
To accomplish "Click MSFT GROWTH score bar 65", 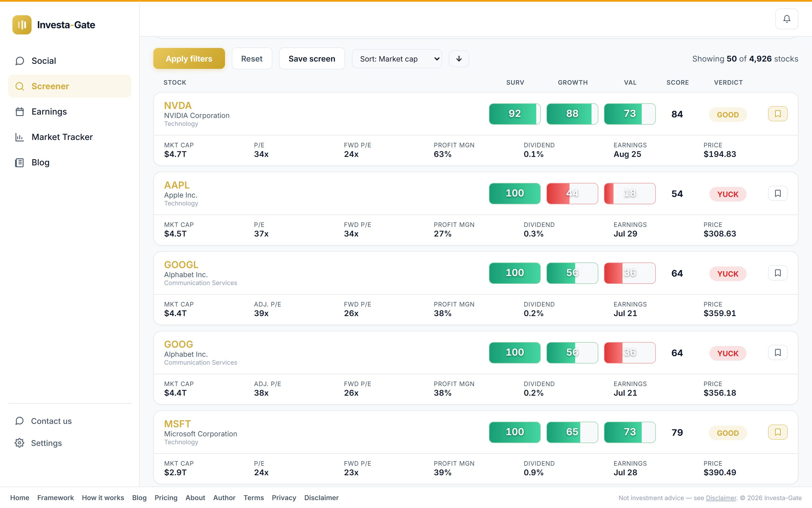I will click(x=572, y=432).
